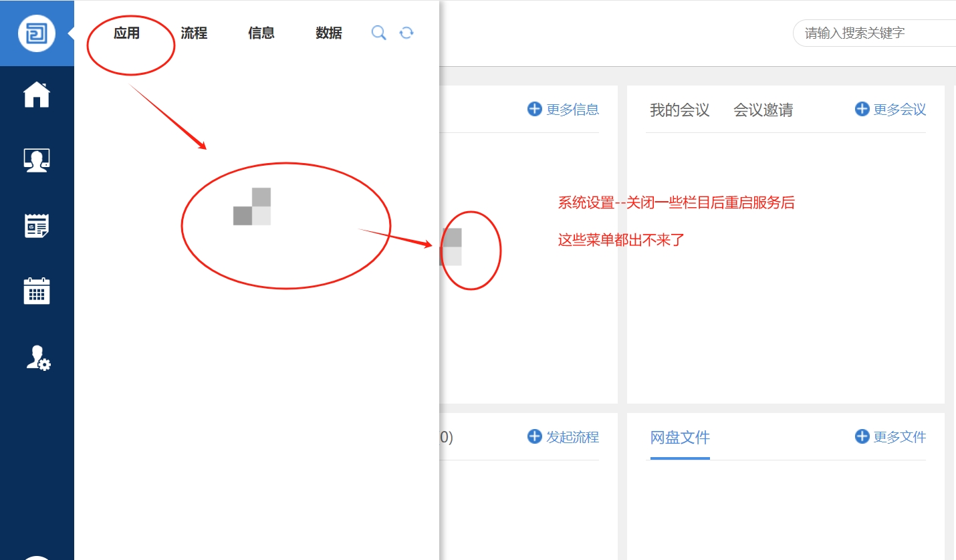Image resolution: width=956 pixels, height=560 pixels.
Task: Switch to the 数据 tab
Action: (329, 33)
